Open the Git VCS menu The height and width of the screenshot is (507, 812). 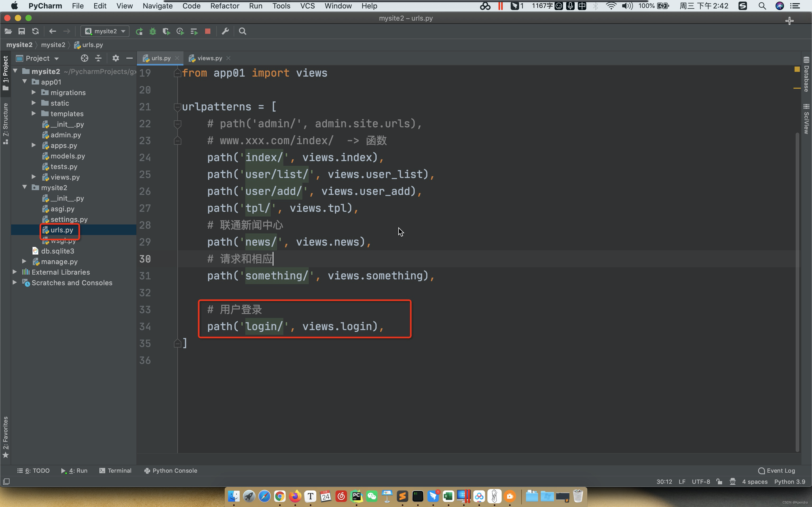(307, 6)
